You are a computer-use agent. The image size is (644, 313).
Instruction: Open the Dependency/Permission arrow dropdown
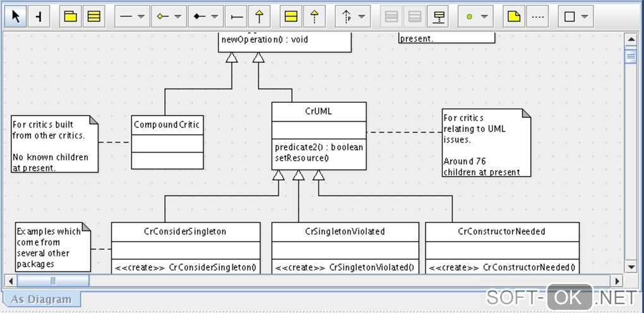pyautogui.click(x=362, y=17)
